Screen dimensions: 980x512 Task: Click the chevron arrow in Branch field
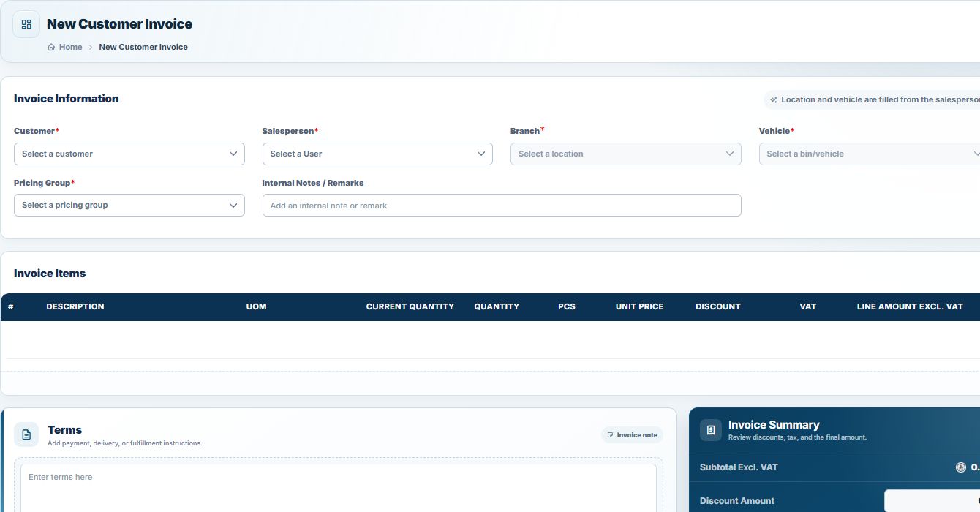tap(730, 154)
